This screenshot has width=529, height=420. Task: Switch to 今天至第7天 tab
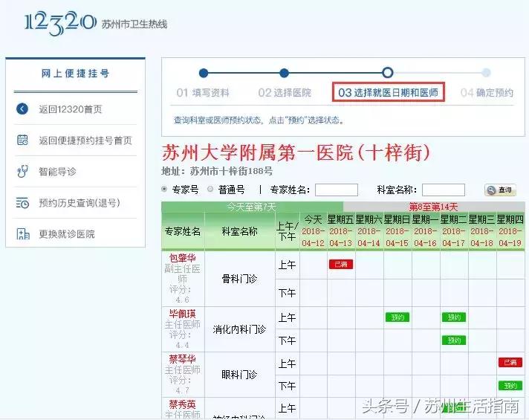tap(252, 207)
